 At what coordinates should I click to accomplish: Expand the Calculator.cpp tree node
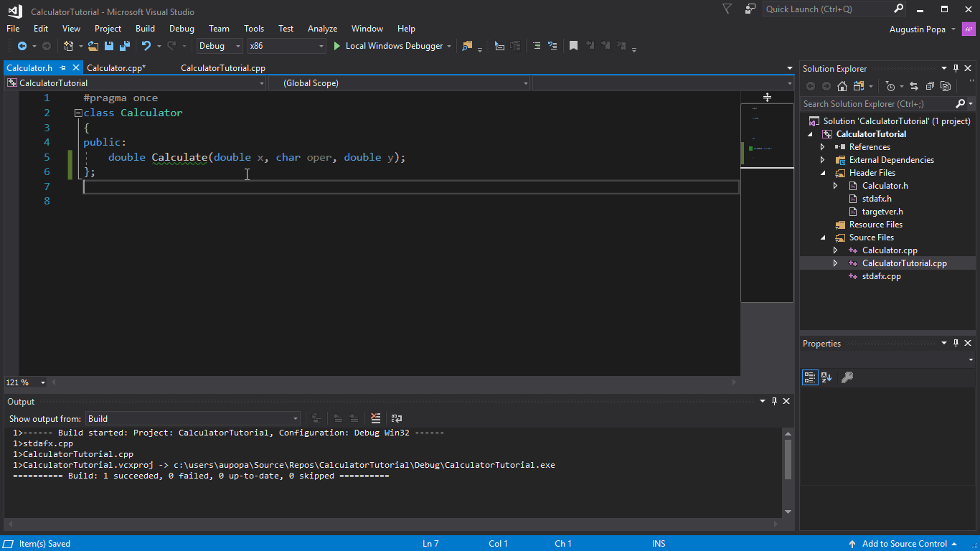coord(834,250)
